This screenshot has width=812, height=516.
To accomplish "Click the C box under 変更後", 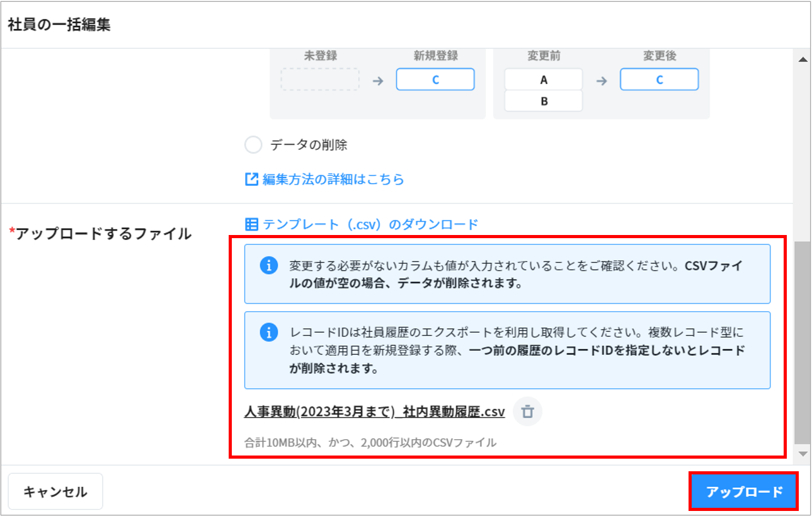I will coord(659,80).
